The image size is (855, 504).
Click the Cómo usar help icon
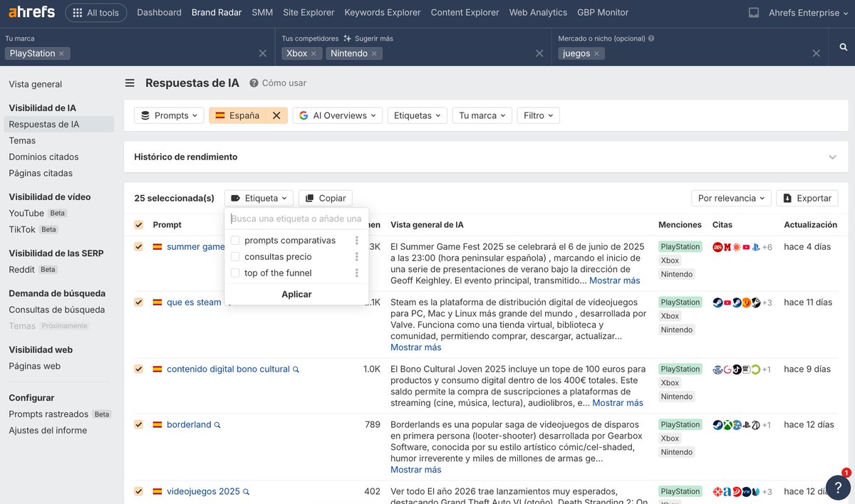coord(254,83)
